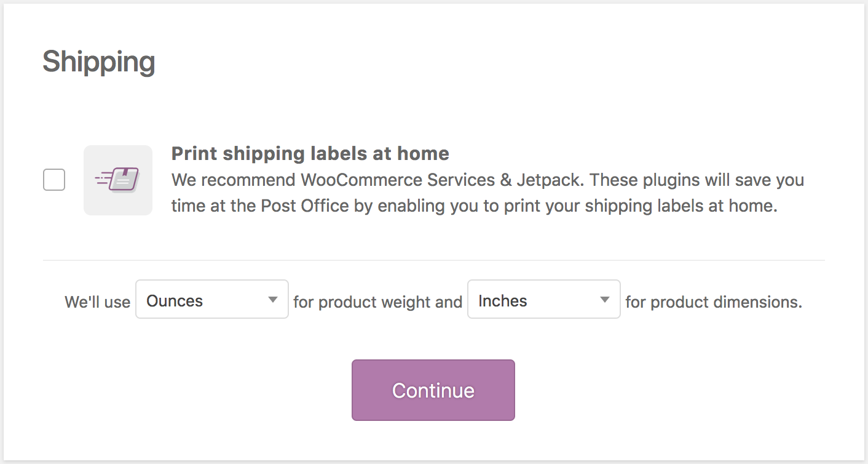
Task: Click the purple Continue button
Action: (433, 390)
